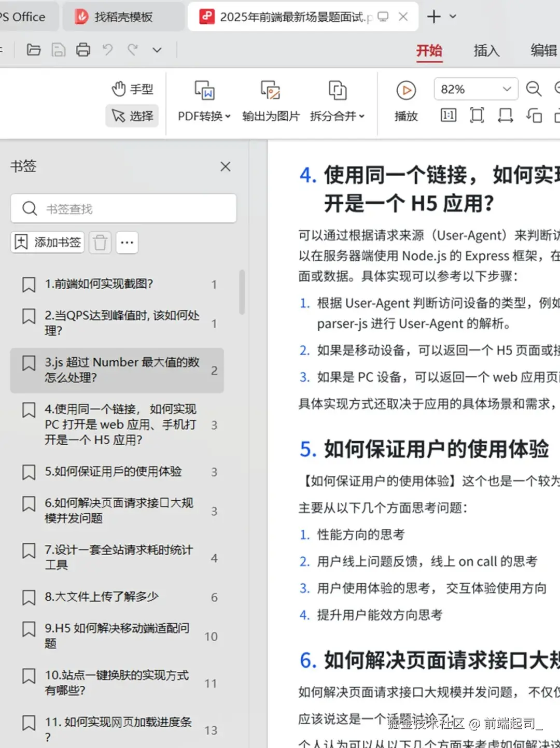
Task: Jump to bookmark 8 about large file upload
Action: click(102, 597)
